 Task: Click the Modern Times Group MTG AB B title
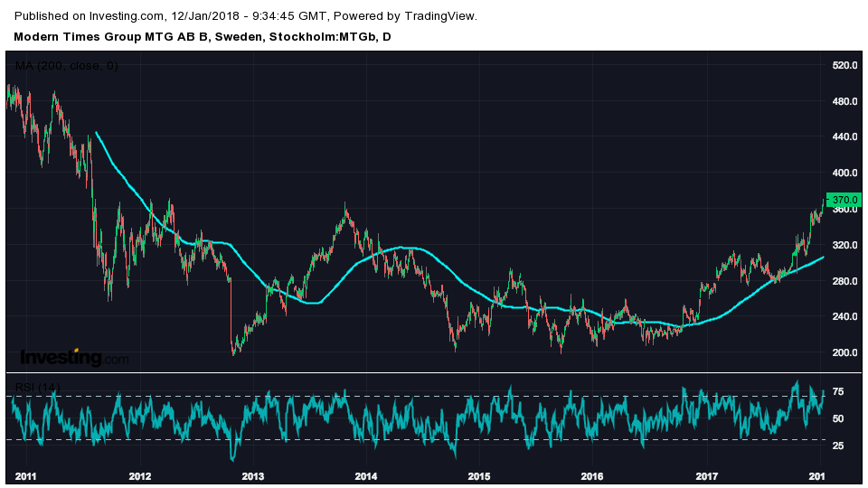(x=203, y=36)
